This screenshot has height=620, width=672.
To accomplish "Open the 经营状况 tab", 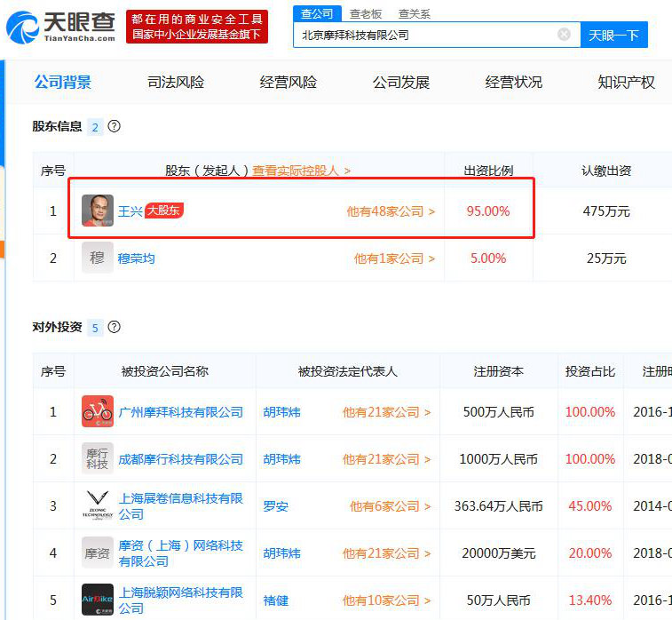I will click(x=514, y=82).
